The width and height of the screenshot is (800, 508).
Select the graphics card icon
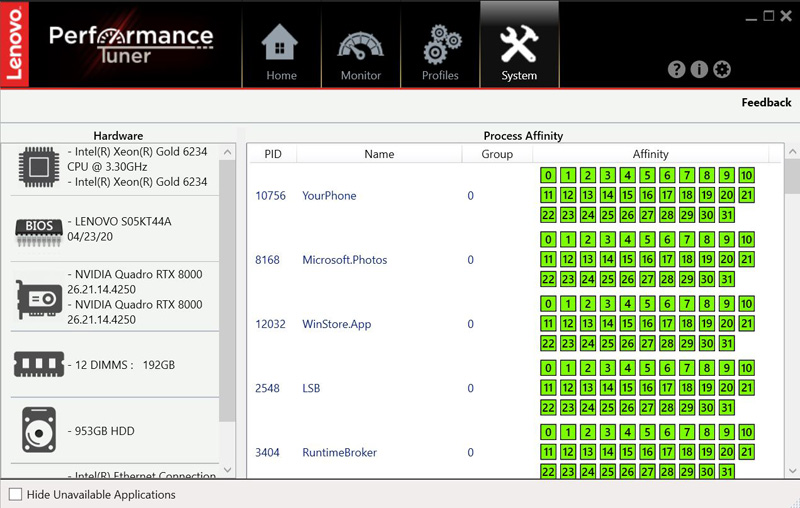coord(40,297)
